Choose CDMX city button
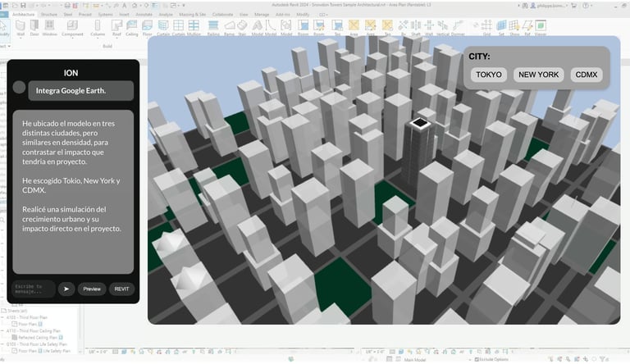 [x=587, y=75]
